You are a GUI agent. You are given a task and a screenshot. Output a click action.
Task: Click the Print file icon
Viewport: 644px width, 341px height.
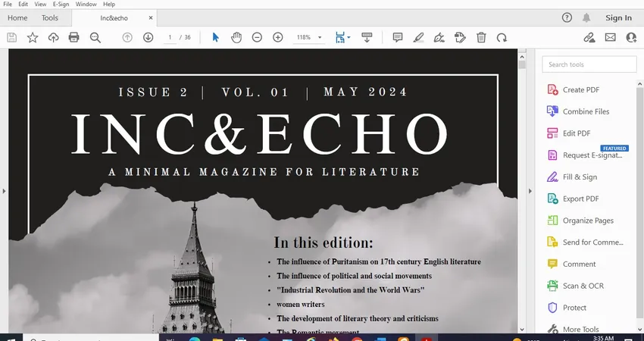pyautogui.click(x=73, y=37)
